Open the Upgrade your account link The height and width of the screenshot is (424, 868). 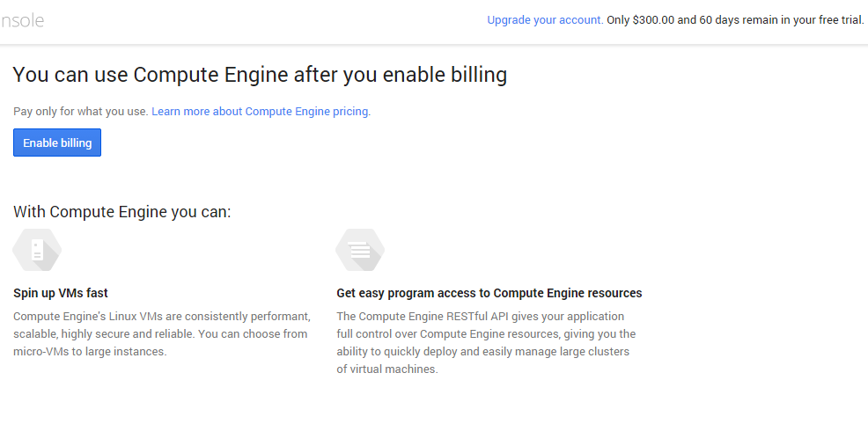[545, 20]
